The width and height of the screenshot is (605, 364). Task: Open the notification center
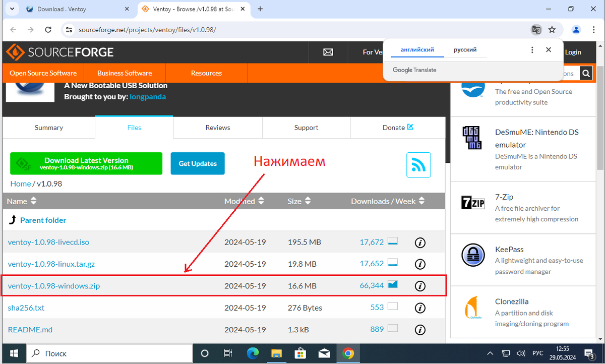[x=589, y=353]
